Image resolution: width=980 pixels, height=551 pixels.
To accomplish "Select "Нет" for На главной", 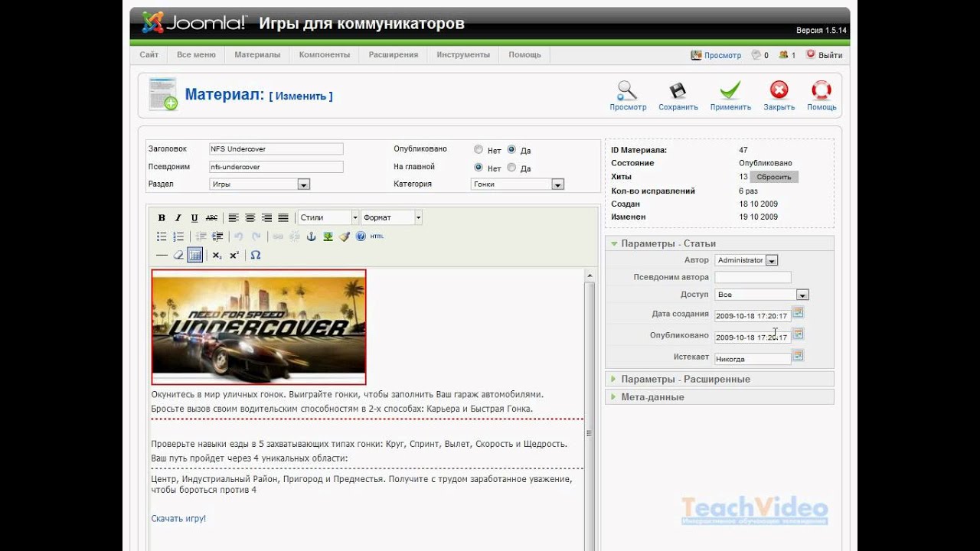I will 479,168.
